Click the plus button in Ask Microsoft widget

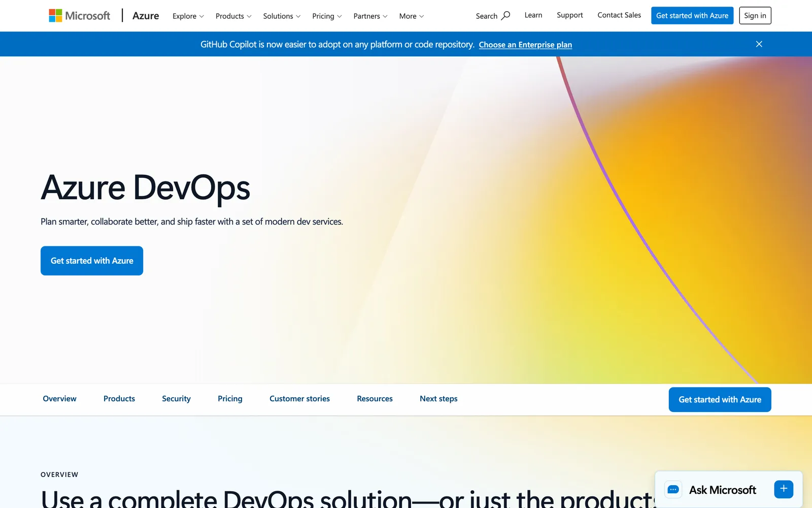(x=784, y=489)
